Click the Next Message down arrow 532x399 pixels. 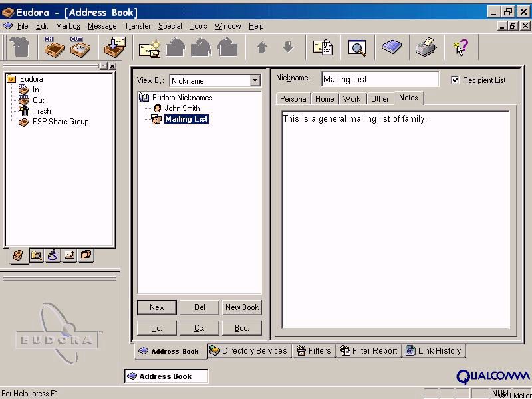(288, 47)
